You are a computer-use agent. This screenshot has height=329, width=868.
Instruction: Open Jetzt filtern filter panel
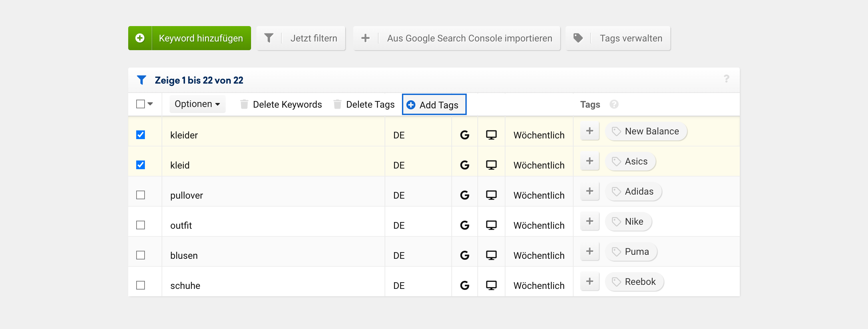click(x=300, y=38)
